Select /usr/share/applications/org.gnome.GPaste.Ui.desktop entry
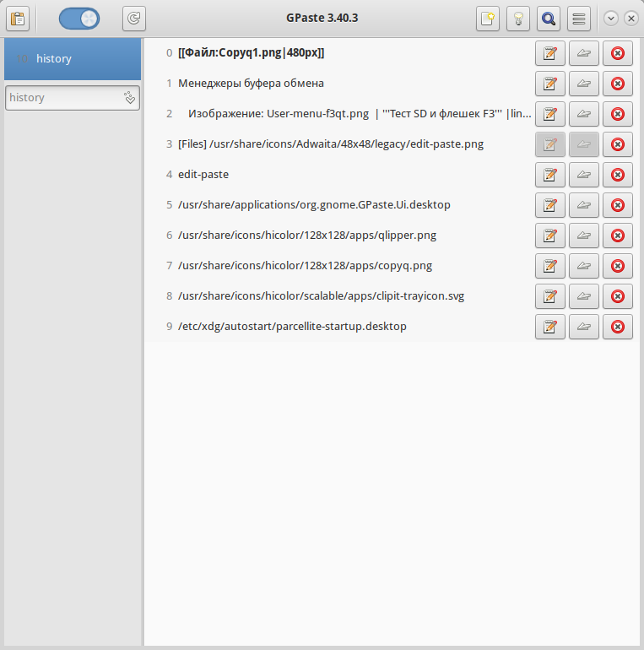The image size is (644, 650). (x=314, y=205)
